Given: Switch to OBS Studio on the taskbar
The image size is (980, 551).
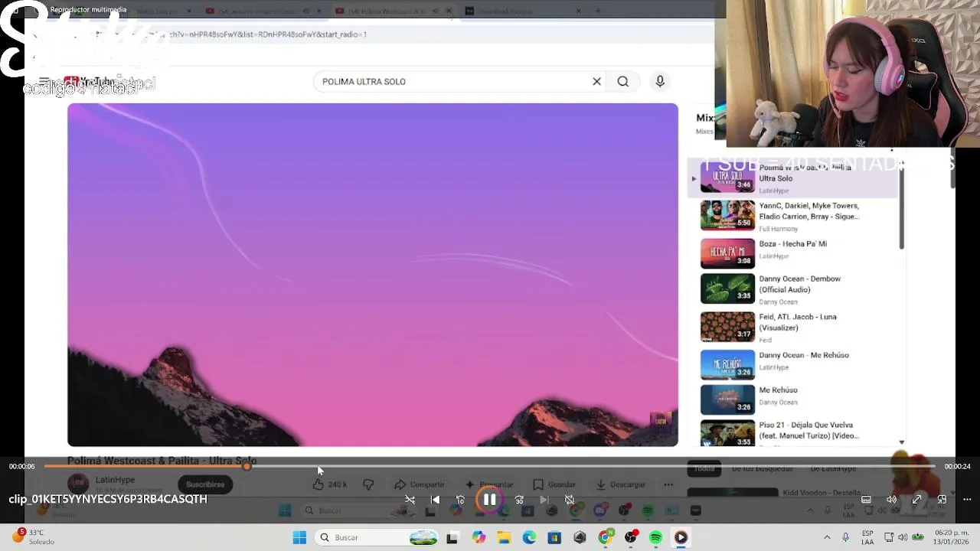Looking at the screenshot, I should point(630,537).
